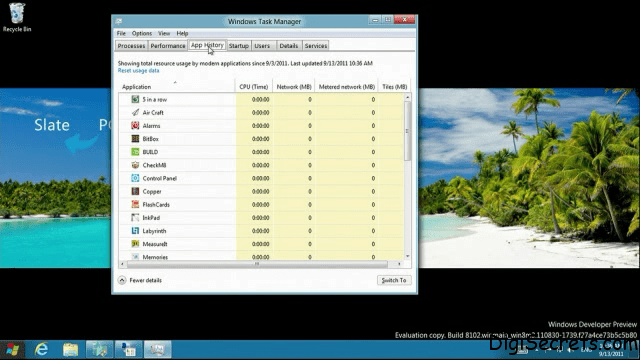Click the Labyrinth app icon
640x360 pixels.
(x=135, y=231)
